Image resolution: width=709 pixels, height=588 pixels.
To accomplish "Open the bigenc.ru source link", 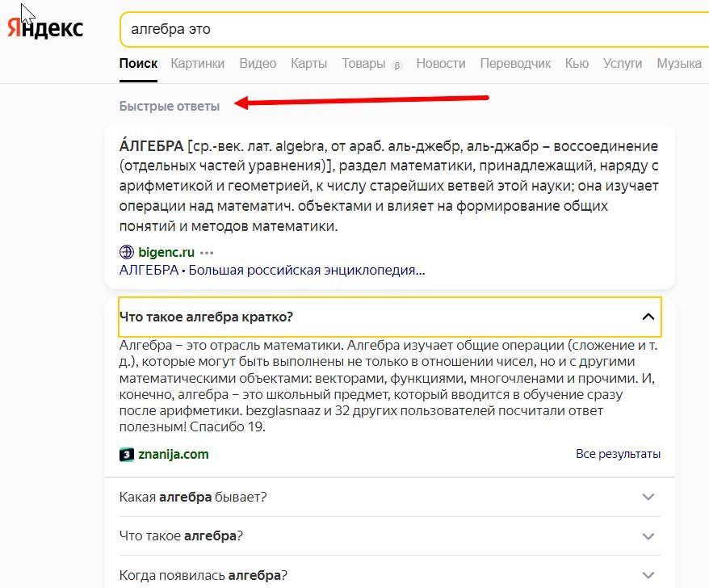I will [x=166, y=252].
